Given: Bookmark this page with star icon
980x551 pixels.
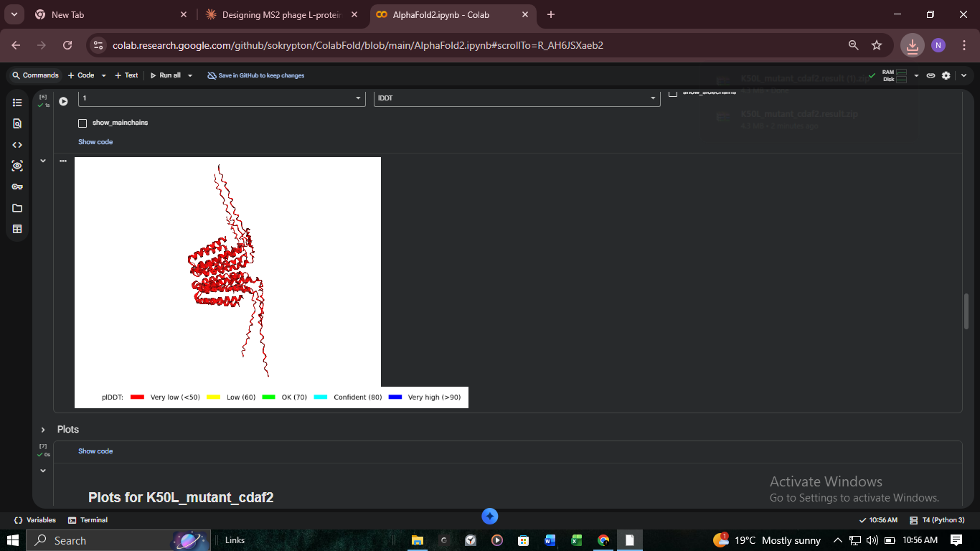Looking at the screenshot, I should coord(877,45).
